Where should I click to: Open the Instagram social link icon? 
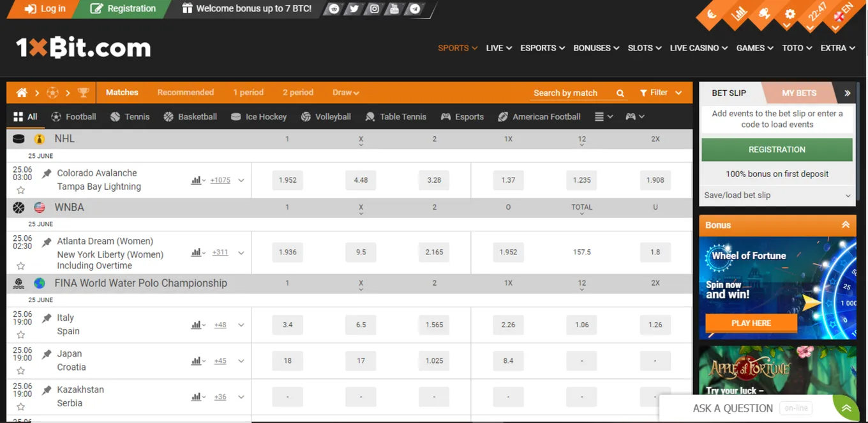tap(375, 9)
